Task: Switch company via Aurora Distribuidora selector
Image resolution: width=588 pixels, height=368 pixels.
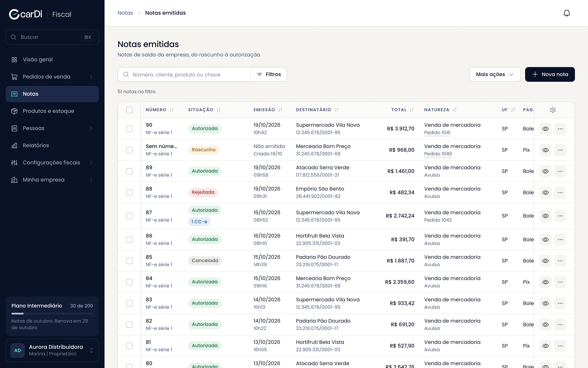Action: pyautogui.click(x=52, y=350)
